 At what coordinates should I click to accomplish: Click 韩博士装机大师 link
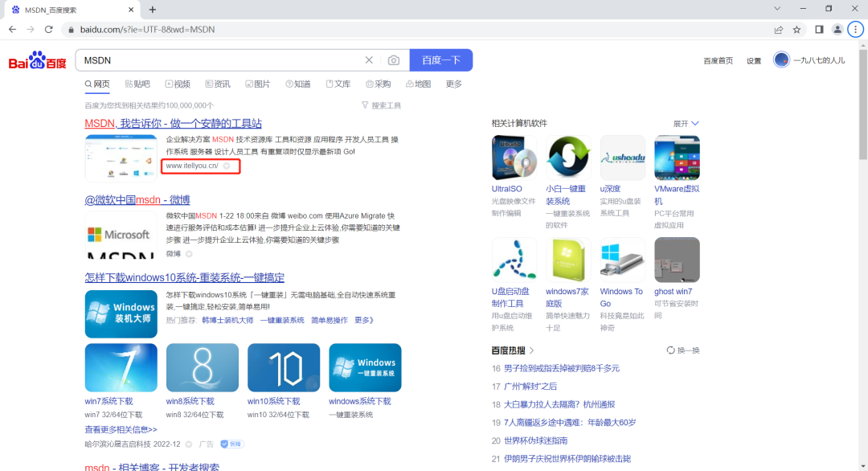(227, 320)
